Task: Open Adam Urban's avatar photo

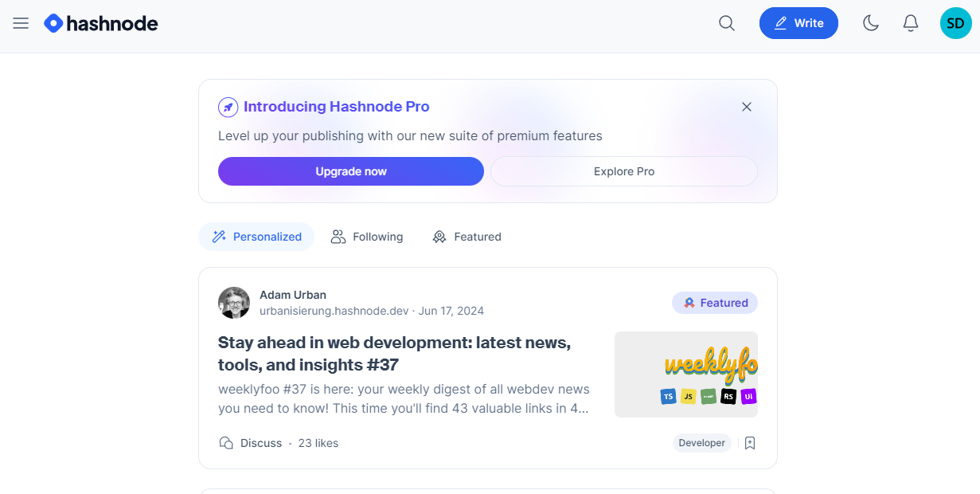Action: tap(234, 303)
